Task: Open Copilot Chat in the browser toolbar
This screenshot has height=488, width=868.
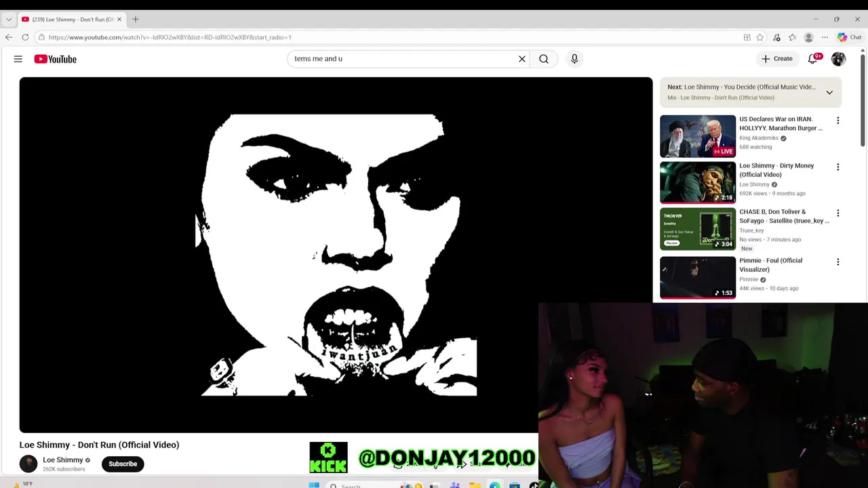Action: point(849,37)
